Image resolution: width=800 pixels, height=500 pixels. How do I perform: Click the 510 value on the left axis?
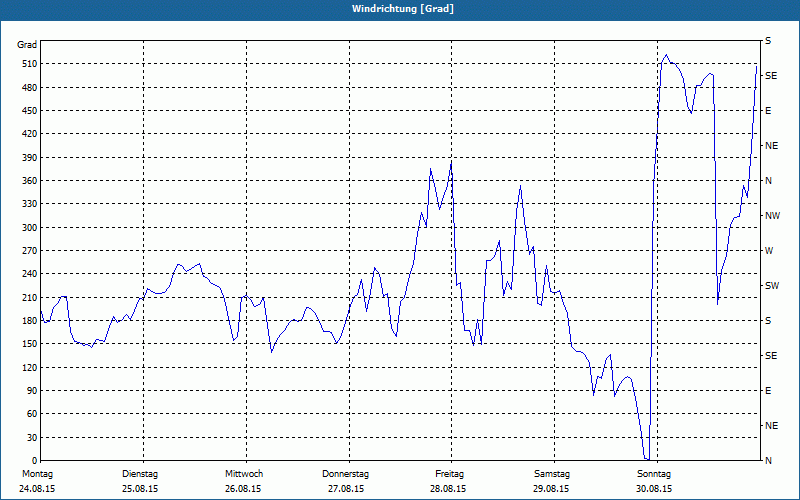tap(30, 64)
